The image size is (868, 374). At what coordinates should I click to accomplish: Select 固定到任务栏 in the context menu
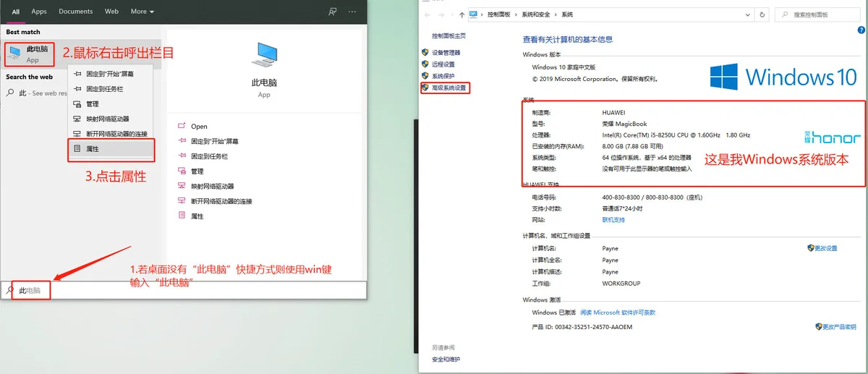(x=111, y=89)
